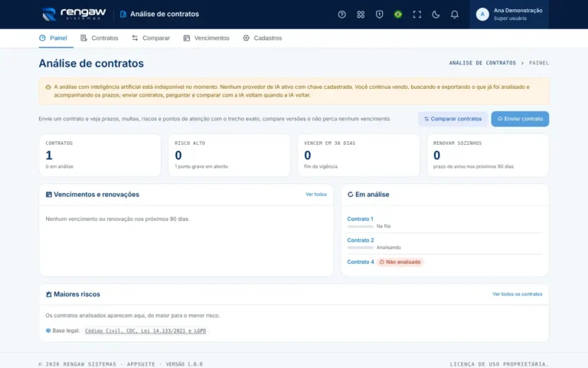This screenshot has width=588, height=368.
Task: Click the Vencem em 30 dias card
Action: point(358,155)
